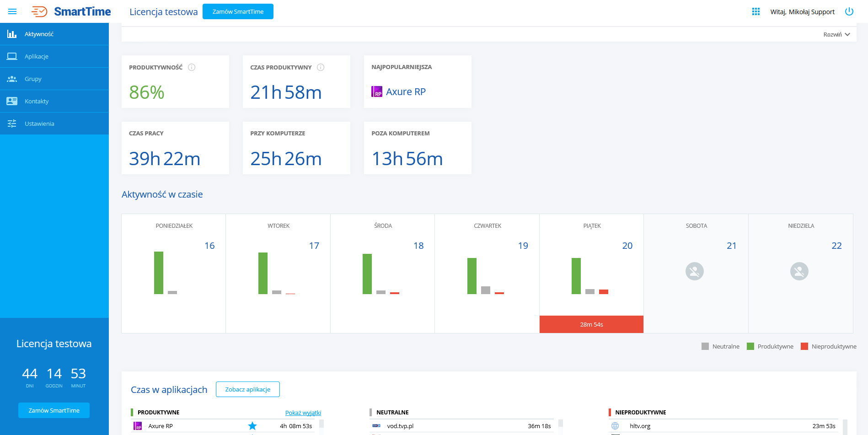
Task: Click the SmartTime logo
Action: 71,11
